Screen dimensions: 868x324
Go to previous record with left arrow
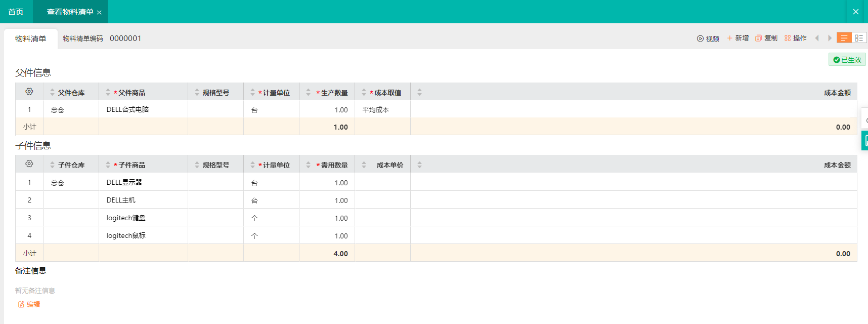point(817,38)
